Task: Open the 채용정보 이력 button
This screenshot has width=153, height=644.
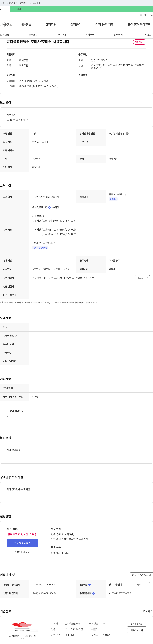Action: tap(137, 630)
